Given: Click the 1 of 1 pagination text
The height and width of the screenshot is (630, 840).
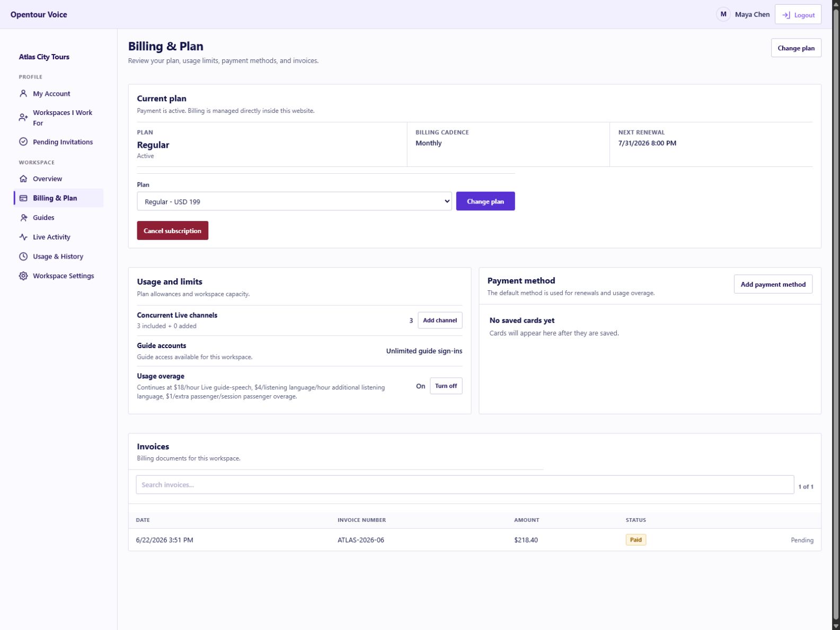Looking at the screenshot, I should [x=806, y=487].
